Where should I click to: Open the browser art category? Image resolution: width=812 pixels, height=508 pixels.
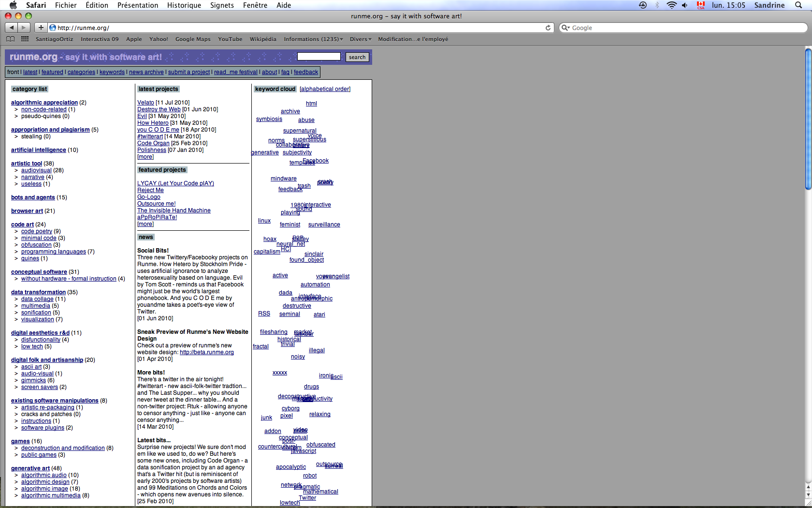tap(27, 211)
